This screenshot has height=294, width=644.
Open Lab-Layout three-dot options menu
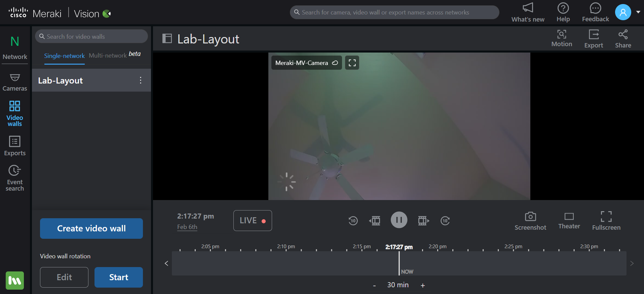tap(141, 80)
